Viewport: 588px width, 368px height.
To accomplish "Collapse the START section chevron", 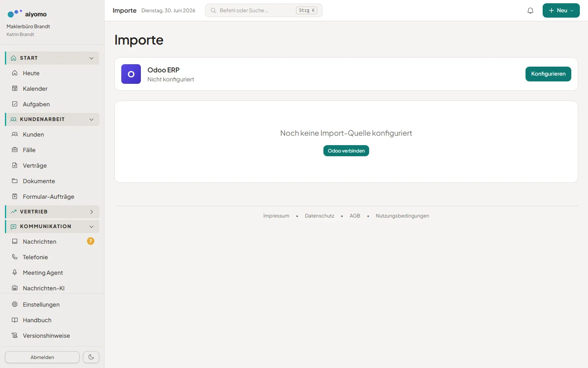I will [x=91, y=58].
